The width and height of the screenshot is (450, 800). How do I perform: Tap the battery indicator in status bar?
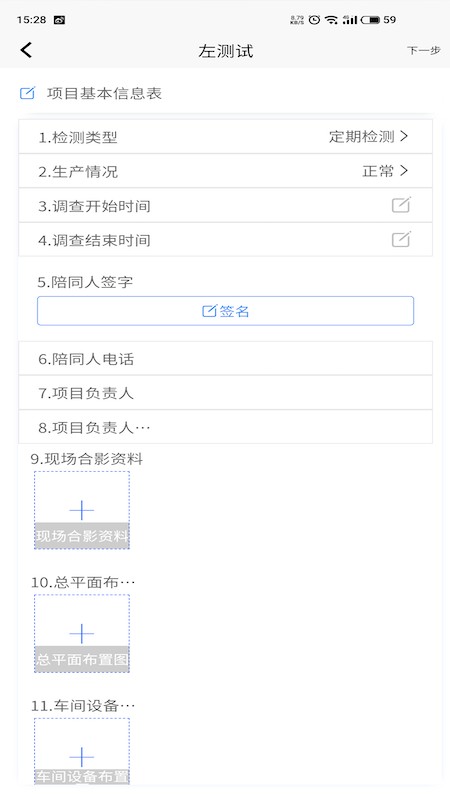click(x=370, y=20)
